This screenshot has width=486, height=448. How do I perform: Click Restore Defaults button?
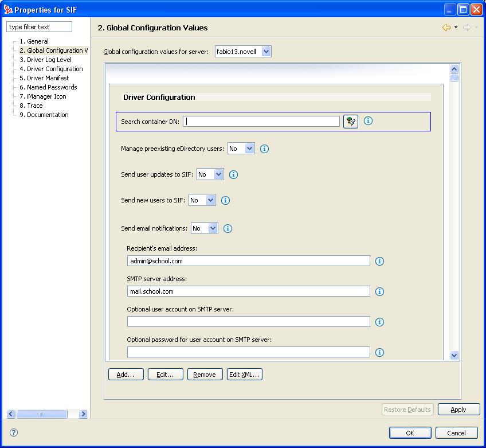407,410
